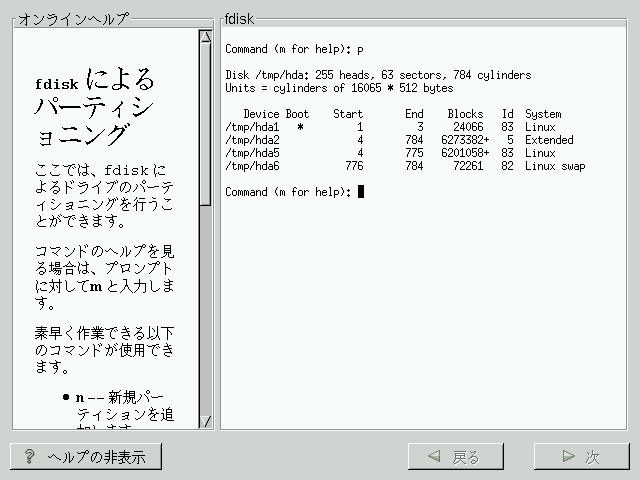The height and width of the screenshot is (480, 640).
Task: Click the Disk /tmp/hda geometry line
Action: (x=378, y=75)
